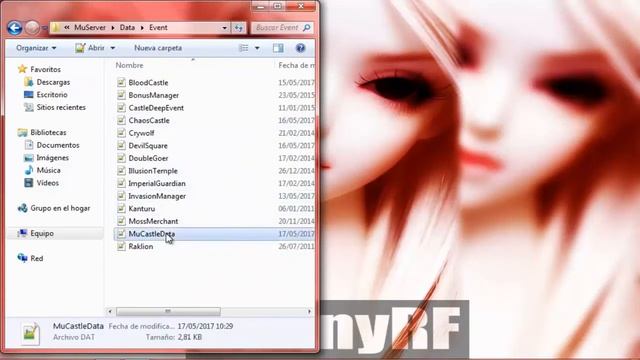Click Archivo DAT type label

click(x=74, y=337)
